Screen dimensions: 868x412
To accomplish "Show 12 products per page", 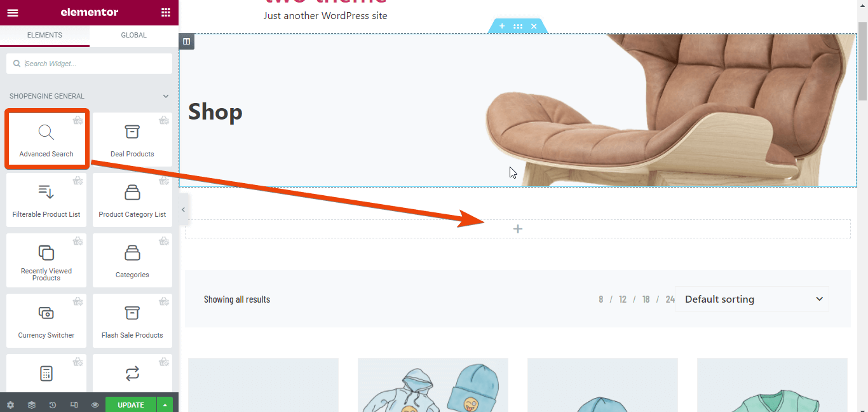I will click(623, 299).
